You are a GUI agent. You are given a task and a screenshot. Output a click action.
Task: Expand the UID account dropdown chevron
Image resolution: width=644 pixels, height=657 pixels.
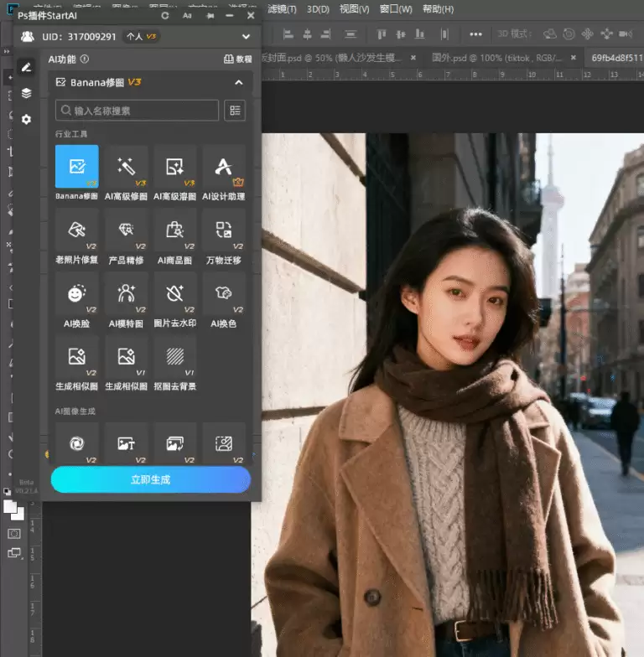[247, 37]
